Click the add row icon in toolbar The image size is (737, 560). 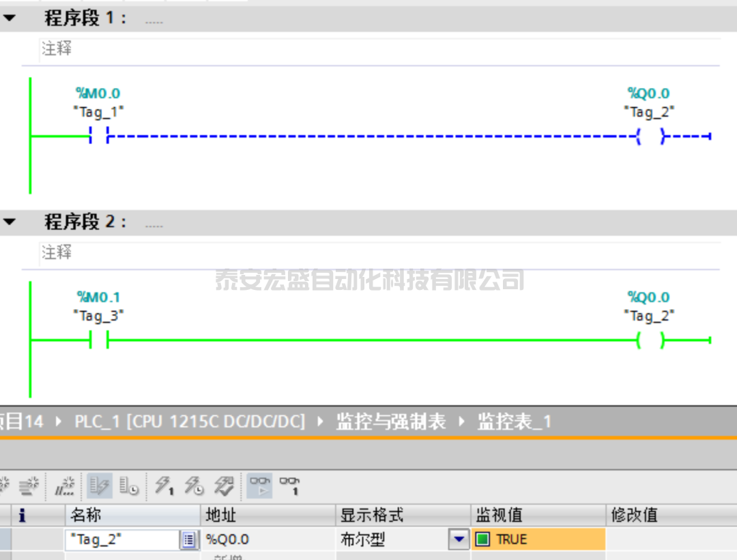pos(29,486)
